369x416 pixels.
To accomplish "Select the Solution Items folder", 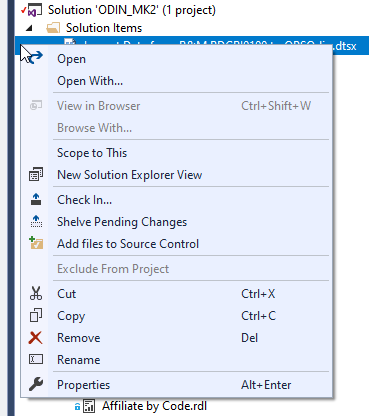I will tap(104, 28).
